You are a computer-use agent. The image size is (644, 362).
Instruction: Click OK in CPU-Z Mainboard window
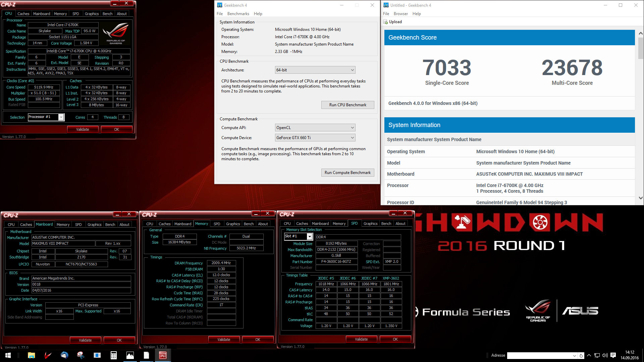119,340
